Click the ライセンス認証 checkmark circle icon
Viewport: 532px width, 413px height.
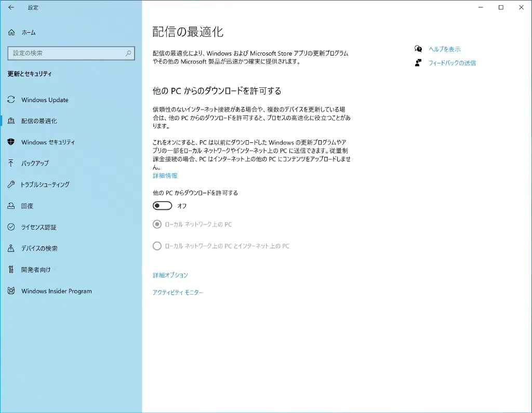click(x=11, y=227)
